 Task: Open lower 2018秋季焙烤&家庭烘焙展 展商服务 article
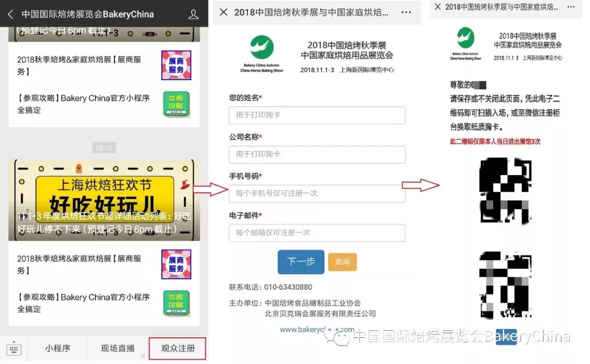coord(104,264)
